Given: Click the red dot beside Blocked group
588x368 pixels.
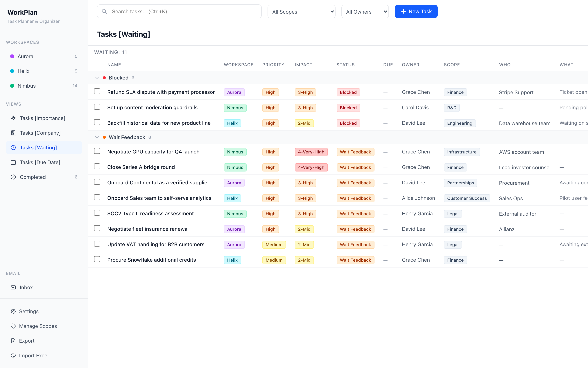Looking at the screenshot, I should click(x=105, y=78).
